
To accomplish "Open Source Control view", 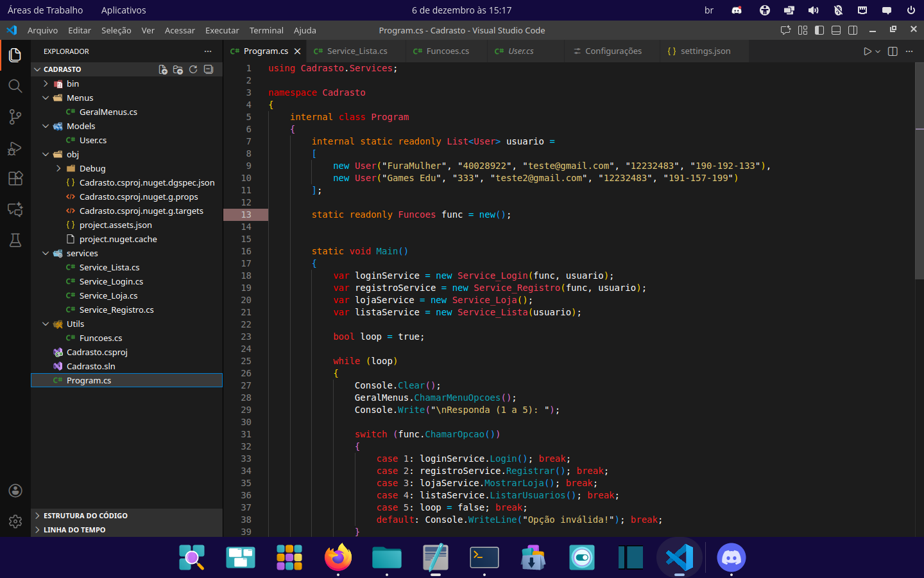I will tap(15, 117).
